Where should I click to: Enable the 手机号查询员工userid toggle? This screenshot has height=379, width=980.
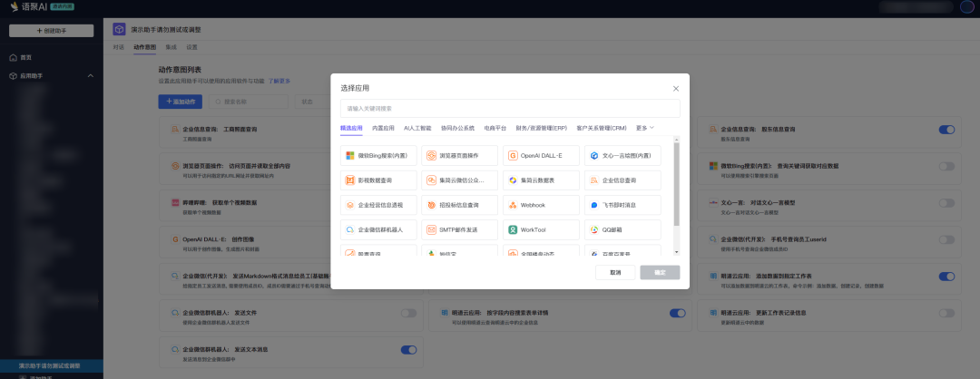pos(946,239)
